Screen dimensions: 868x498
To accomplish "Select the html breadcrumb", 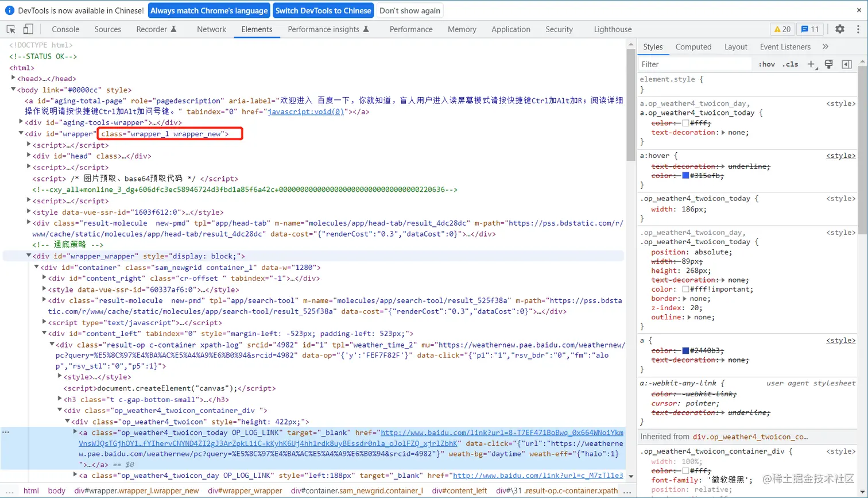I will pos(31,491).
